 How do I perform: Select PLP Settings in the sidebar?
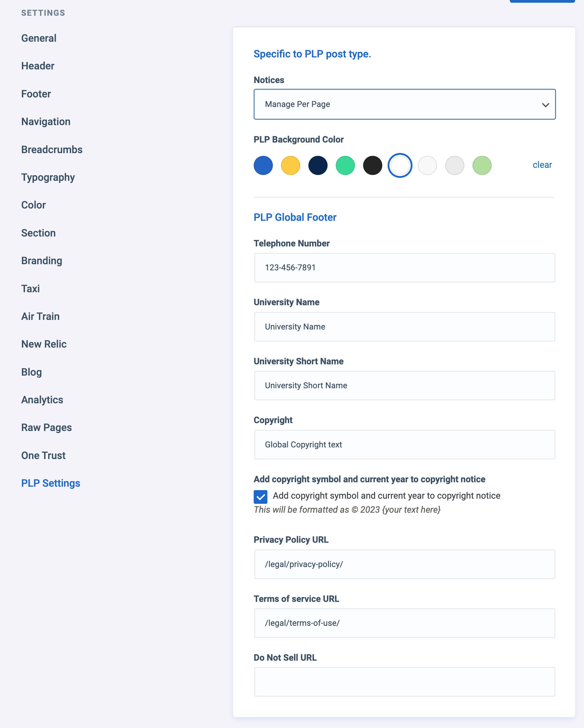pos(51,483)
